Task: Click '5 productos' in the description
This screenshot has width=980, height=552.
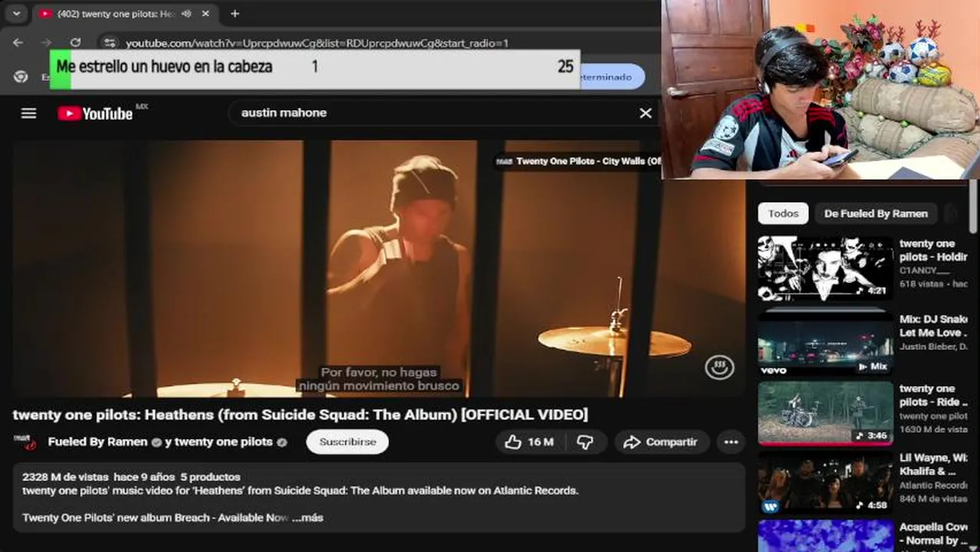Action: tap(210, 477)
